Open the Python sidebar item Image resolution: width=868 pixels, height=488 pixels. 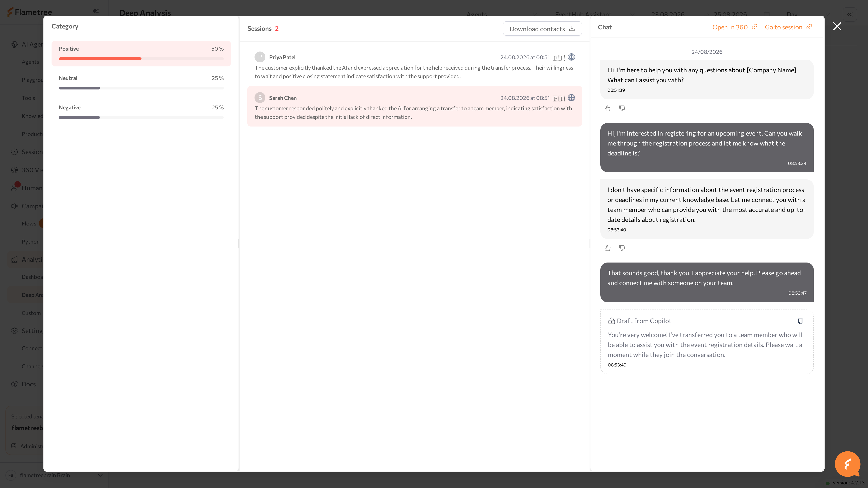tap(31, 242)
